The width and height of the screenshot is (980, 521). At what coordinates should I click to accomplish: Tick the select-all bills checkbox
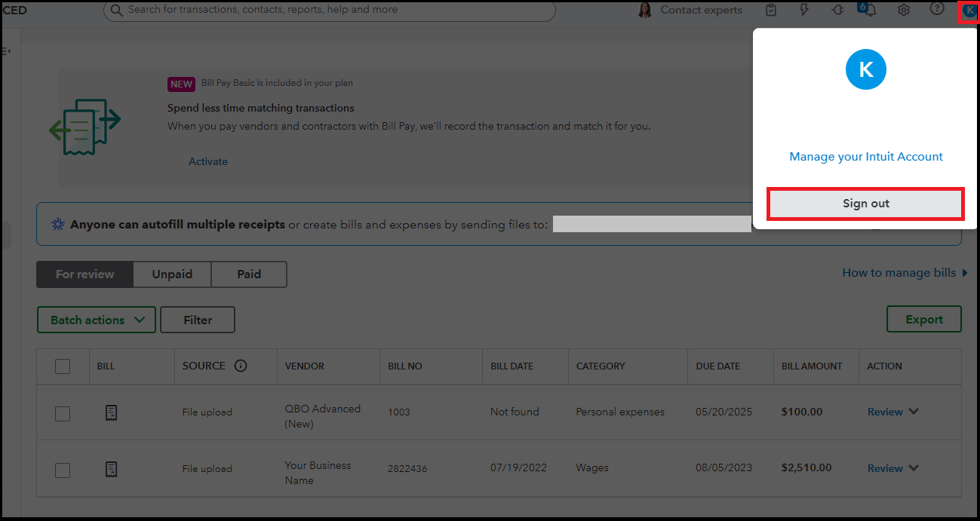63,366
